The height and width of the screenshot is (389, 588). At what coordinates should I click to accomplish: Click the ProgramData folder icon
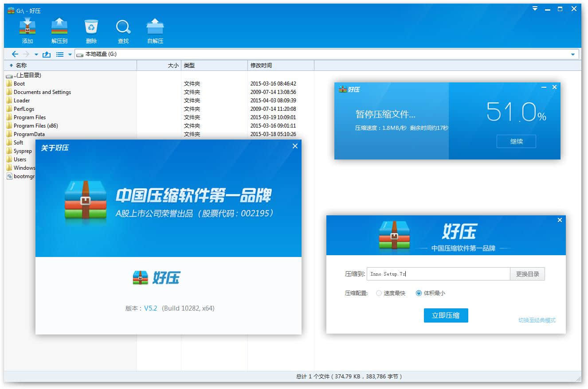click(9, 134)
